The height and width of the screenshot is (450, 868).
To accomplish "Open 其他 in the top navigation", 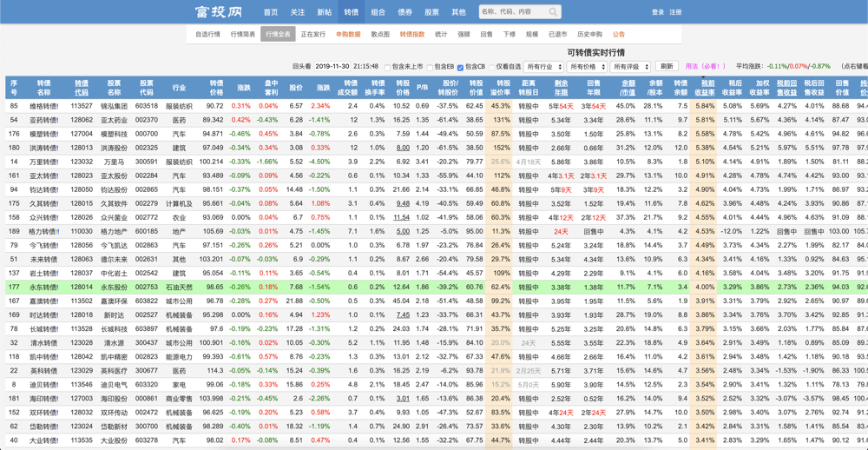I will click(458, 11).
